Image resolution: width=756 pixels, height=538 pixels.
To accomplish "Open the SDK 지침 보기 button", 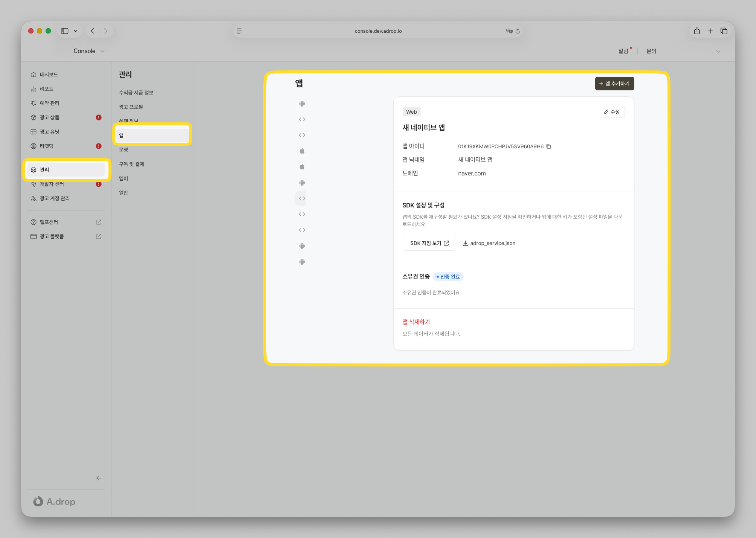I will point(429,243).
